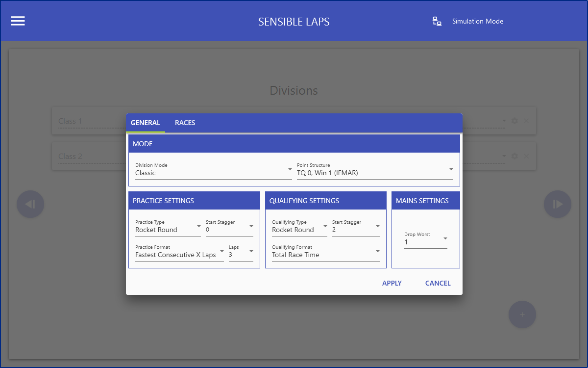Switch to the Races tab
Viewport: 588px width, 368px height.
185,123
